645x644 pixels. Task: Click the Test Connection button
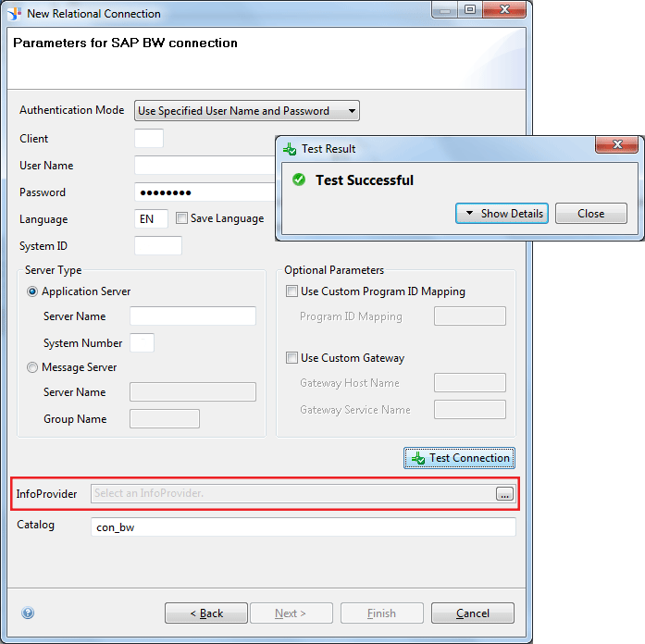[x=459, y=458]
